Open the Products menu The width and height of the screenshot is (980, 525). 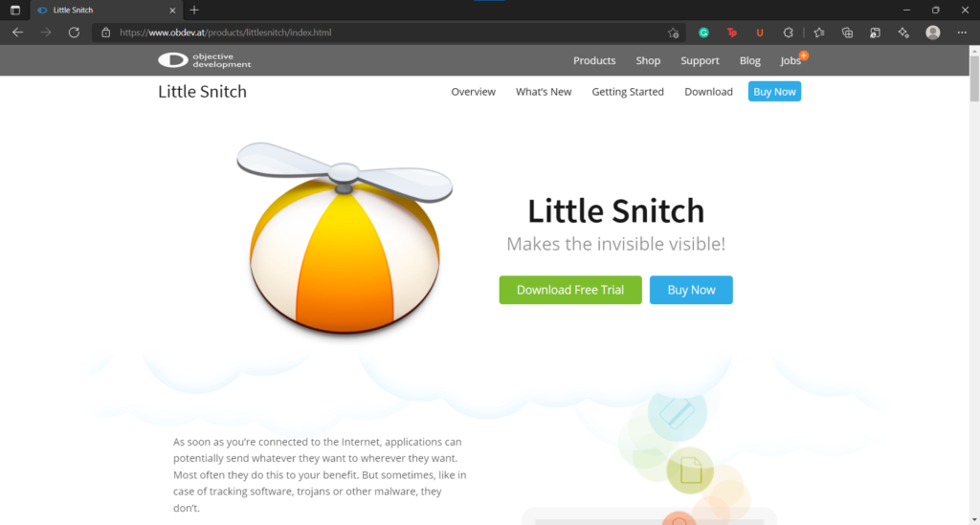coord(594,60)
